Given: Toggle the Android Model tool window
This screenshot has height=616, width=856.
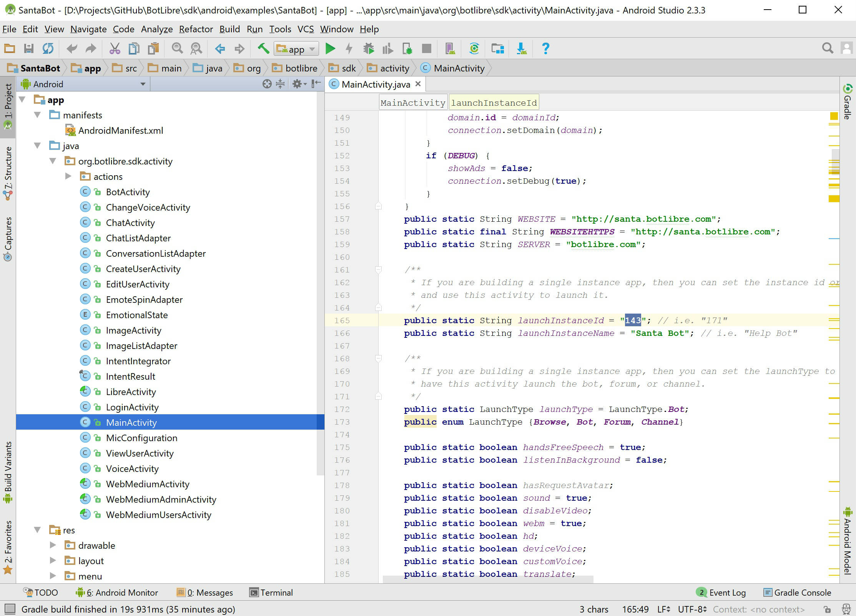Looking at the screenshot, I should click(x=848, y=540).
